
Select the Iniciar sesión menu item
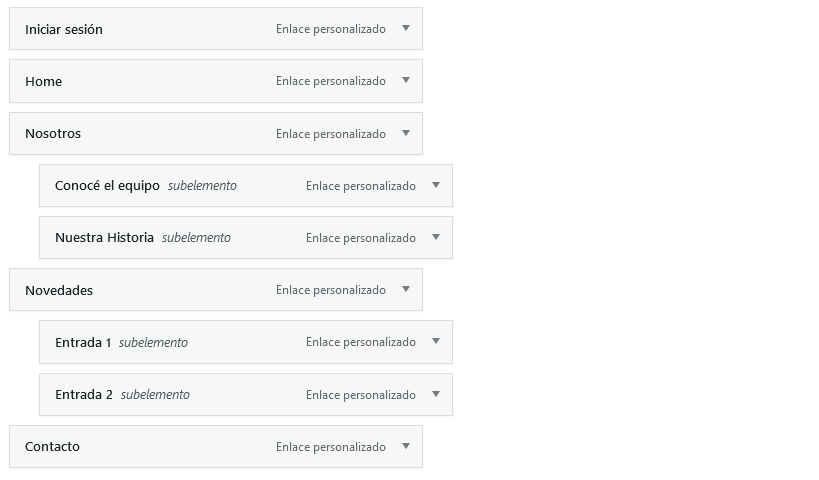coord(64,29)
